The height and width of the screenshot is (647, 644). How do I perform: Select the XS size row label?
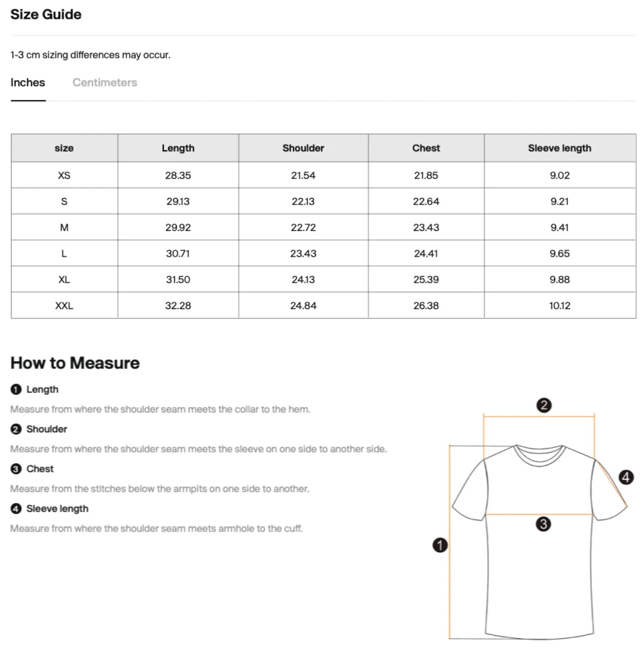pos(64,175)
